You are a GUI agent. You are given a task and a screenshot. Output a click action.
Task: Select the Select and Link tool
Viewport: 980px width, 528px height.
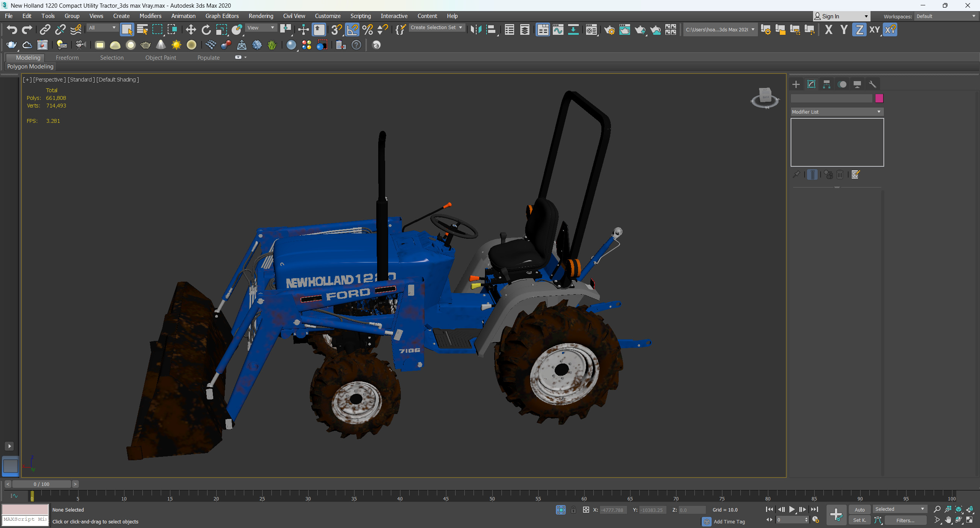point(45,29)
